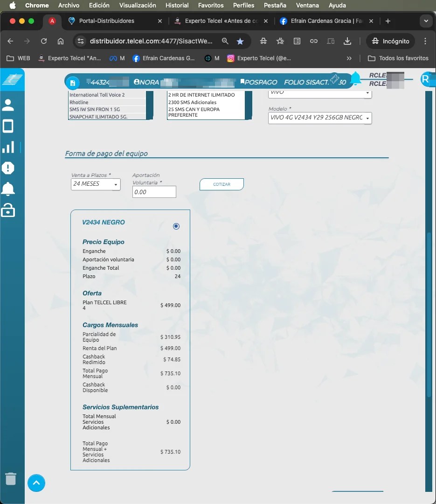This screenshot has width=436, height=504.
Task: Click Cashback Redimido $ 74.85 value
Action: (172, 359)
